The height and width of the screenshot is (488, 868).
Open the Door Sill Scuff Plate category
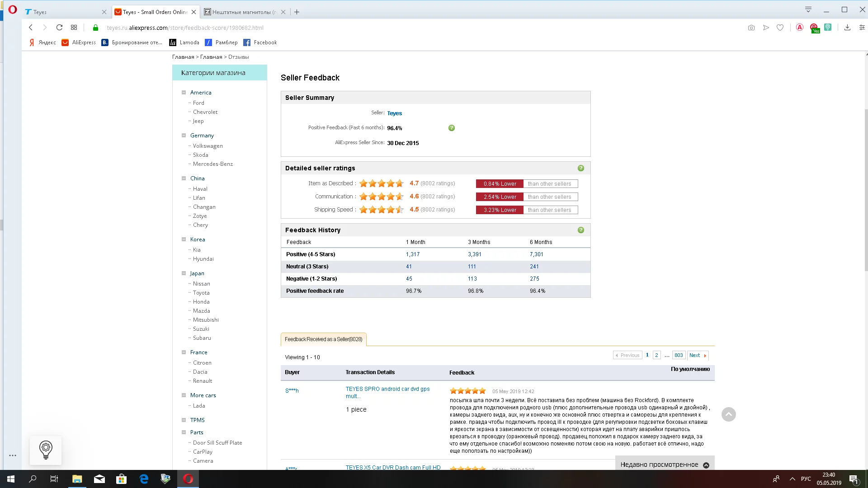click(217, 443)
